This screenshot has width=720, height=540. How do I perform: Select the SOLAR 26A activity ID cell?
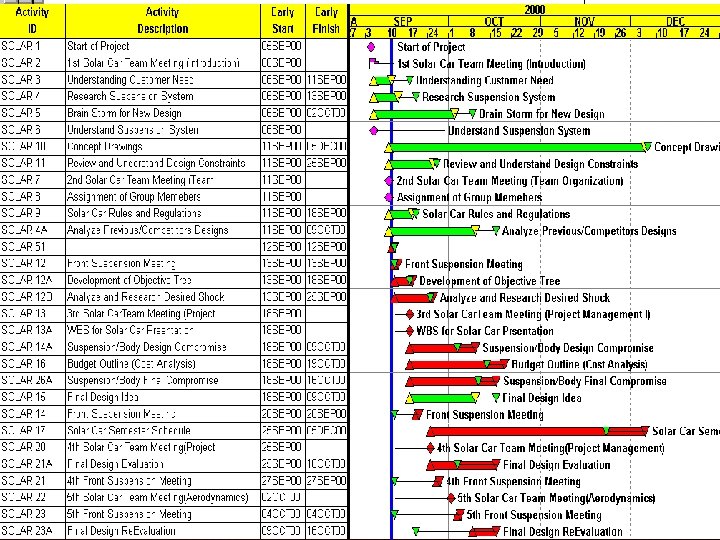(x=32, y=381)
